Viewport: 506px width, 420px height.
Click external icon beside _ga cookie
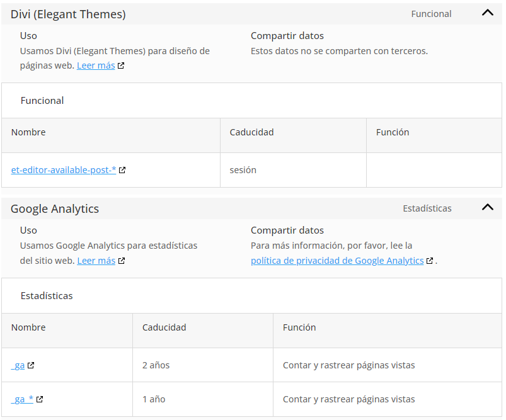click(31, 365)
